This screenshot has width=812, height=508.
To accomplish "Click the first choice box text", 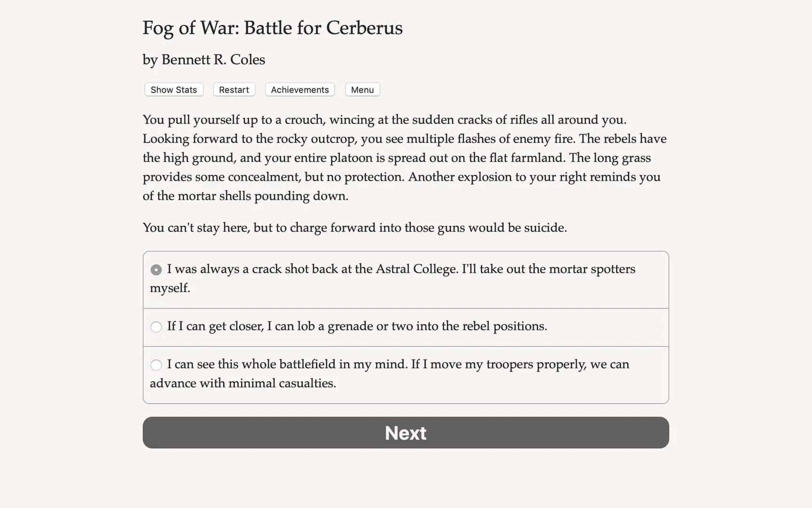I will [401, 269].
